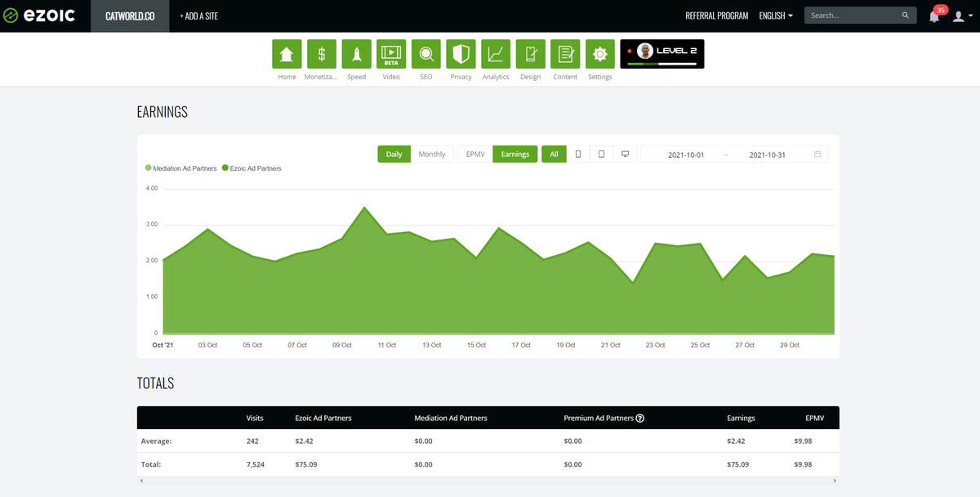
Task: Select All devices filter
Action: [554, 154]
